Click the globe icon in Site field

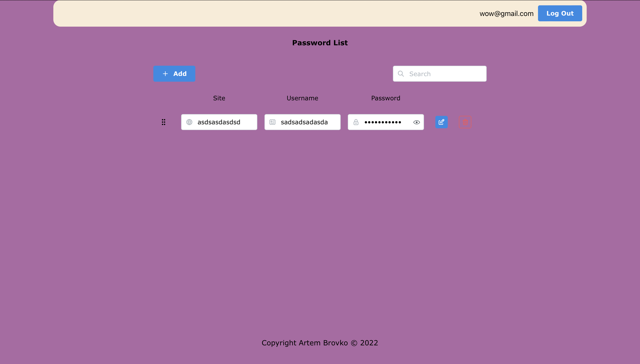[x=189, y=122]
